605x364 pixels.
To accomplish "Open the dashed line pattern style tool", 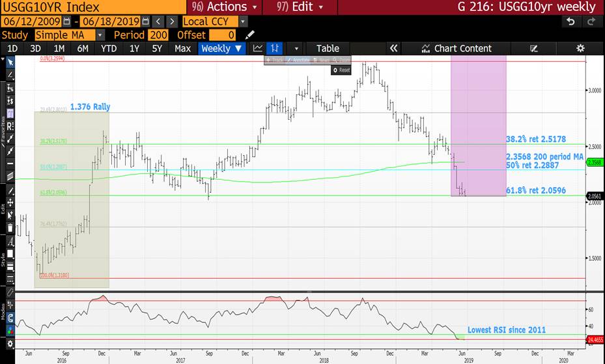I will [10, 279].
